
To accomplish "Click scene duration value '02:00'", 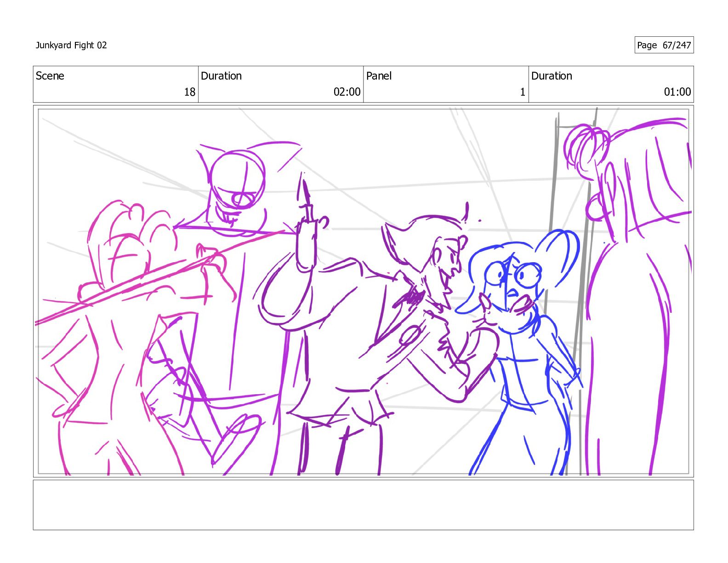I will 347,92.
